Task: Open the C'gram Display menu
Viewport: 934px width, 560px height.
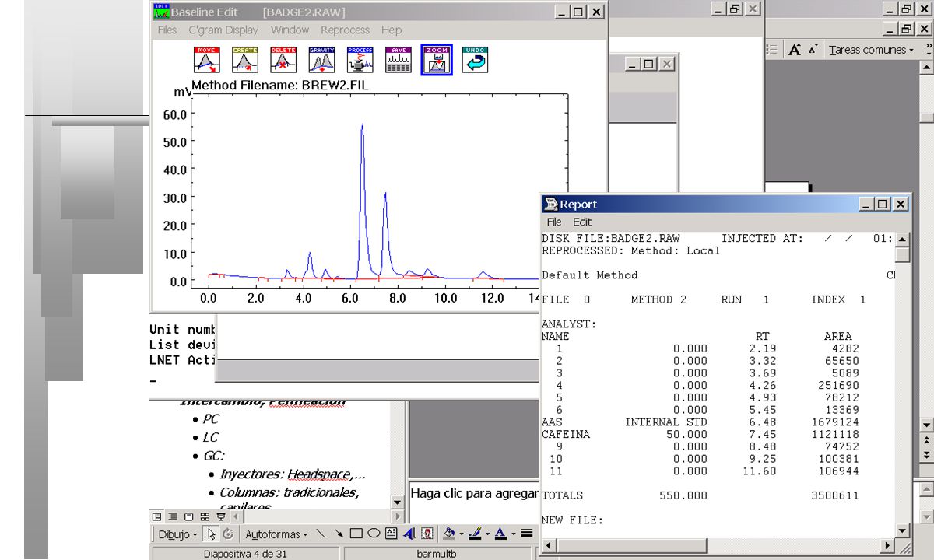Action: click(223, 30)
